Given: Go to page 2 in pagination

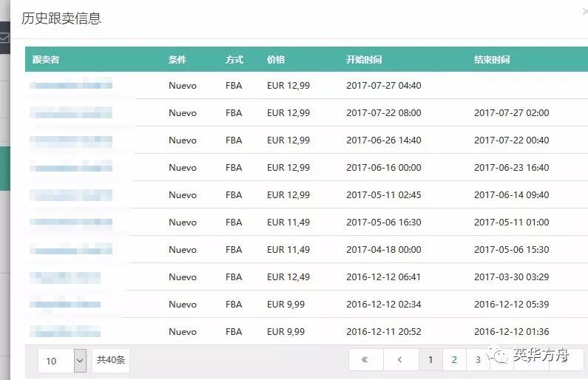Looking at the screenshot, I should 455,360.
